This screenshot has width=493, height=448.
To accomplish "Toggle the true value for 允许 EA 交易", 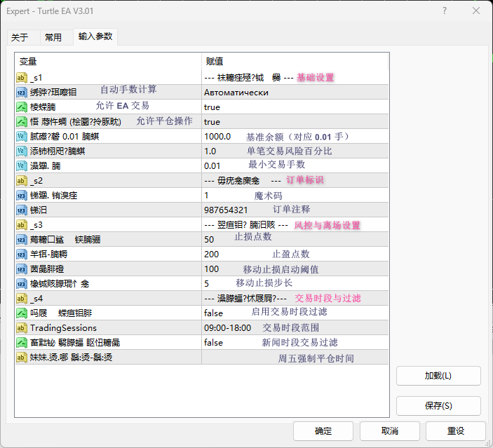I will tap(295, 107).
